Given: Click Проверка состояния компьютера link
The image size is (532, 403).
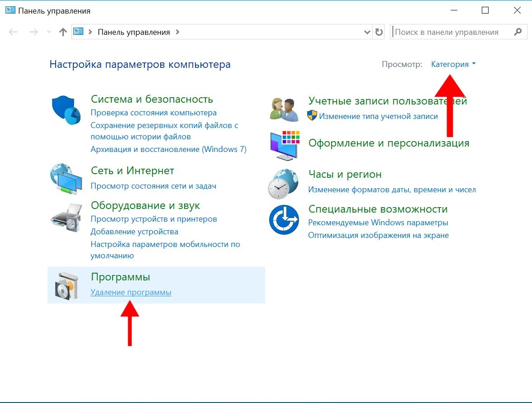Looking at the screenshot, I should tap(153, 113).
